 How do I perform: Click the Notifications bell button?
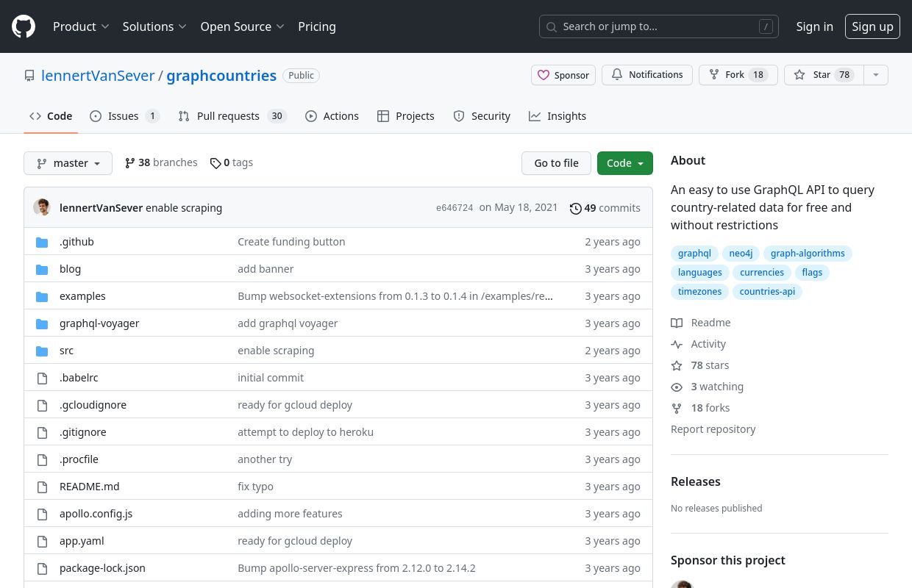click(x=647, y=75)
